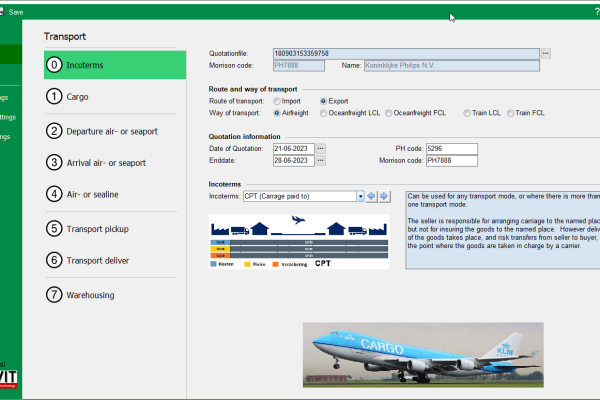The image size is (600, 400).
Task: Open the Incoterms dropdown list
Action: coord(360,196)
